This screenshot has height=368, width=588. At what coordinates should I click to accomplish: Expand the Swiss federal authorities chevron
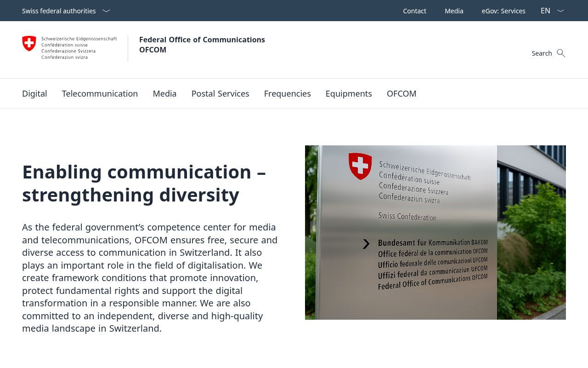coord(106,11)
